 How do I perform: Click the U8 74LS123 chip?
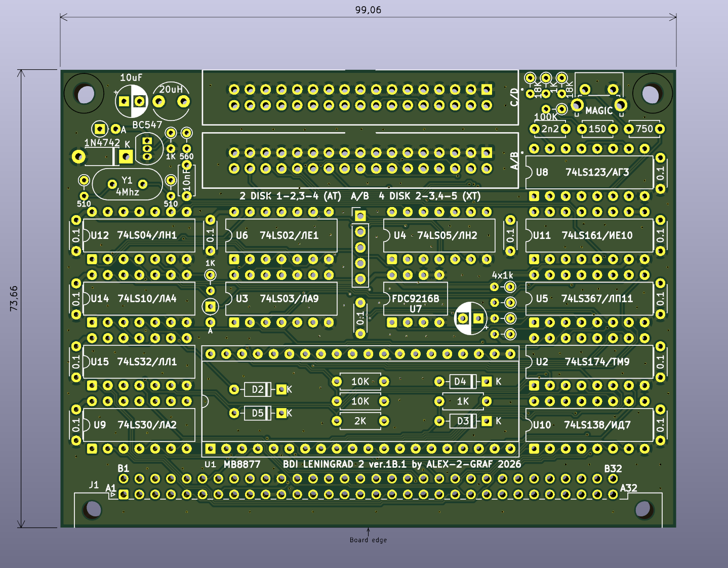(589, 173)
